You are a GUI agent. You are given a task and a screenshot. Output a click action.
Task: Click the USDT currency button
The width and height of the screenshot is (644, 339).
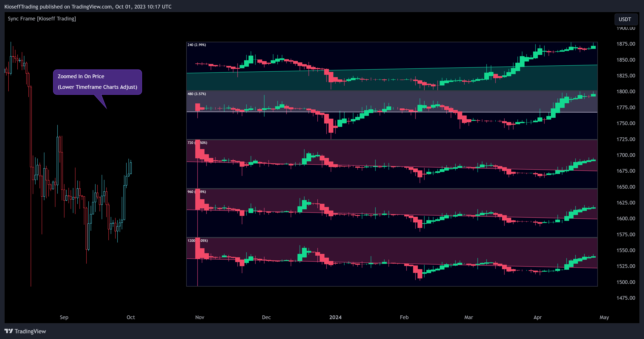(626, 19)
